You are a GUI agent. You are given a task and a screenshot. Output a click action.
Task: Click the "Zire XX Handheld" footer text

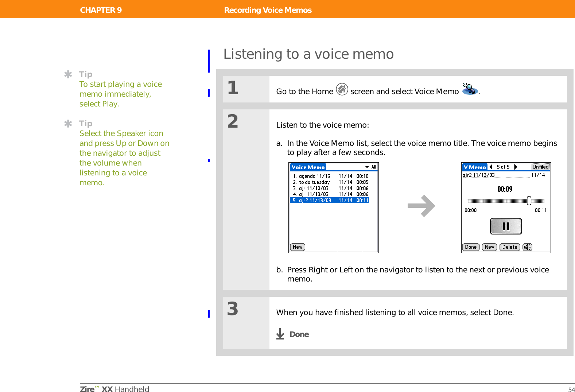point(114,389)
